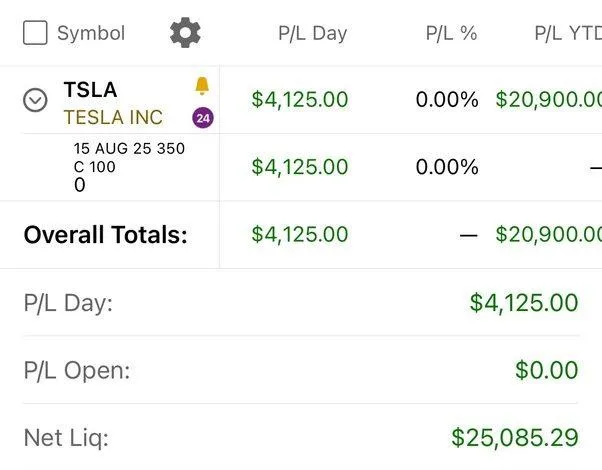The image size is (602, 470).
Task: Tap the yellow alert bell on TSLA
Action: coord(203,87)
